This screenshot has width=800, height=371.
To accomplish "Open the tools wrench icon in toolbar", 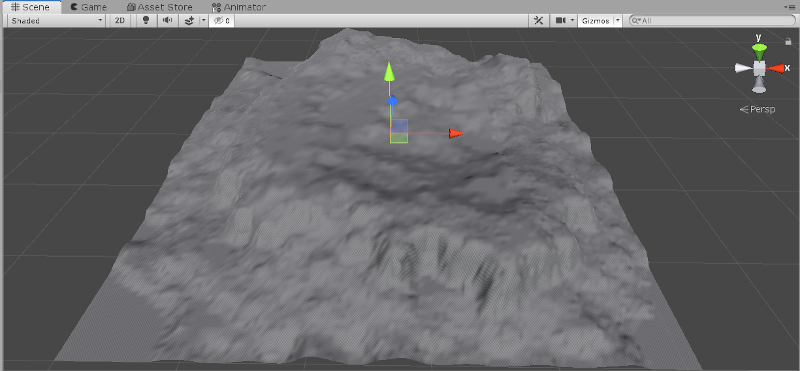I will point(538,20).
